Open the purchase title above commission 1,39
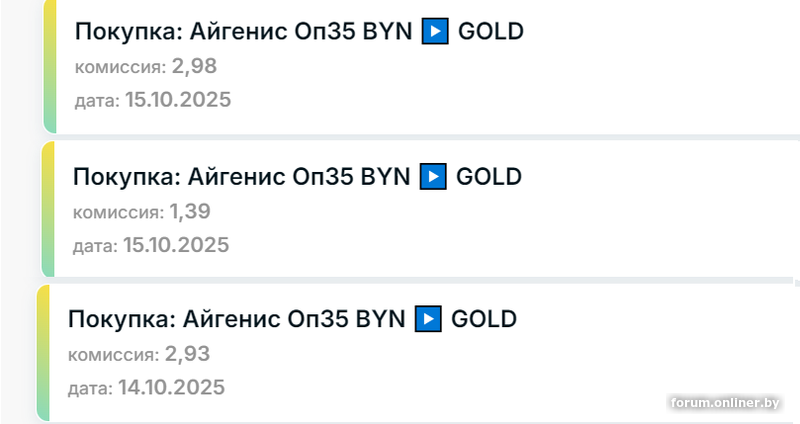 (241, 177)
